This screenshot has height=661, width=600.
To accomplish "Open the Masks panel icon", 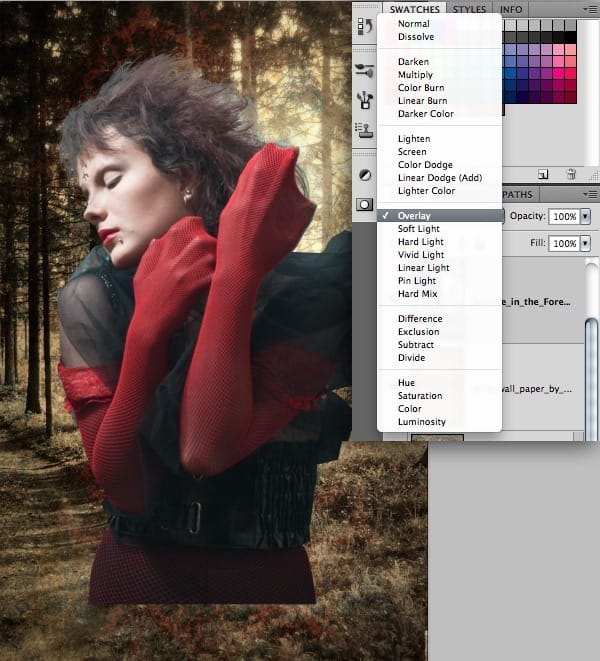I will pos(365,205).
